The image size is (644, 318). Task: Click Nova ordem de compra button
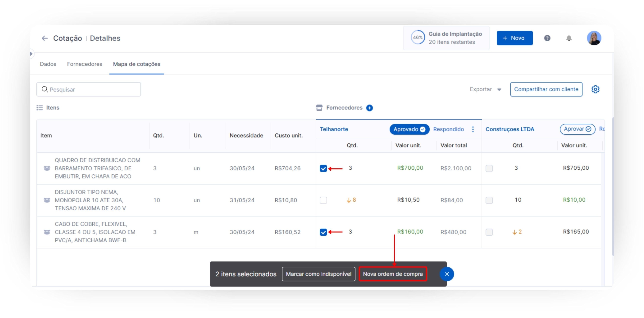pyautogui.click(x=393, y=274)
